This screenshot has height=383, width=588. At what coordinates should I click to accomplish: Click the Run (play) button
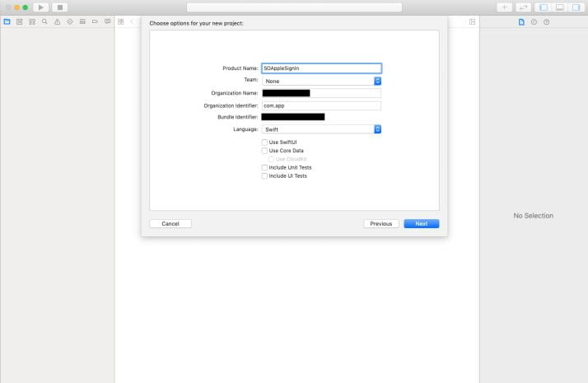point(41,7)
